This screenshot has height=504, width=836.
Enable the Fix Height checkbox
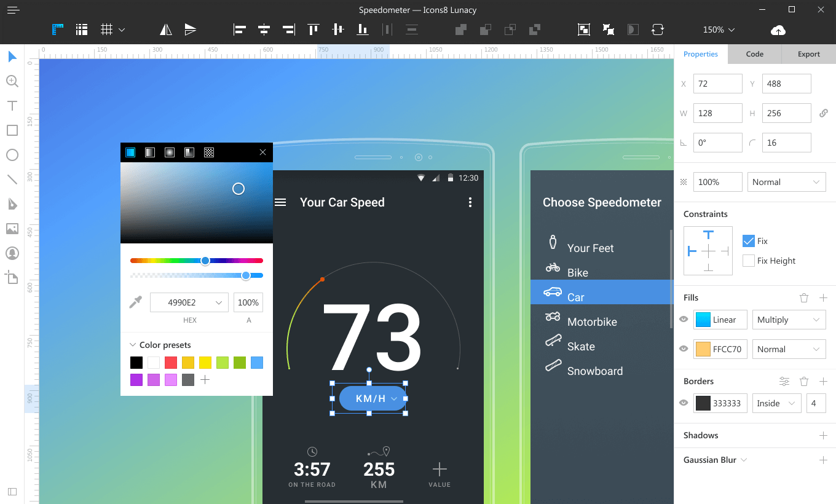pos(748,261)
